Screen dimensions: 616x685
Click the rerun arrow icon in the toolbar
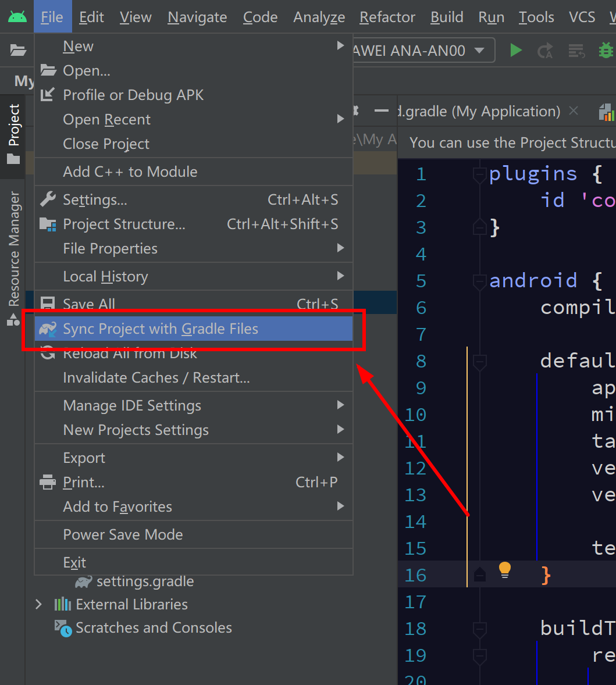pyautogui.click(x=546, y=50)
